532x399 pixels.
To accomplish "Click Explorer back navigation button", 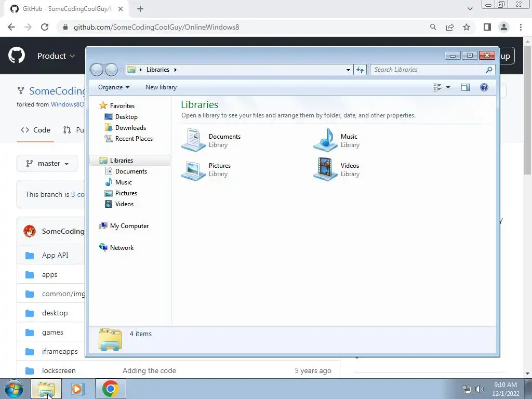I will pos(97,70).
